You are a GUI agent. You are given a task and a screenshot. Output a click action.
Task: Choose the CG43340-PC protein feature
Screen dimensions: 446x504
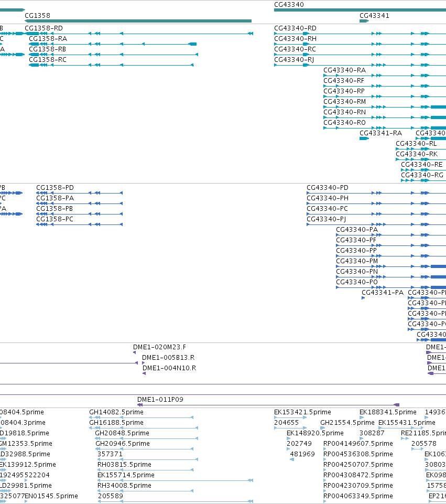[x=327, y=208]
